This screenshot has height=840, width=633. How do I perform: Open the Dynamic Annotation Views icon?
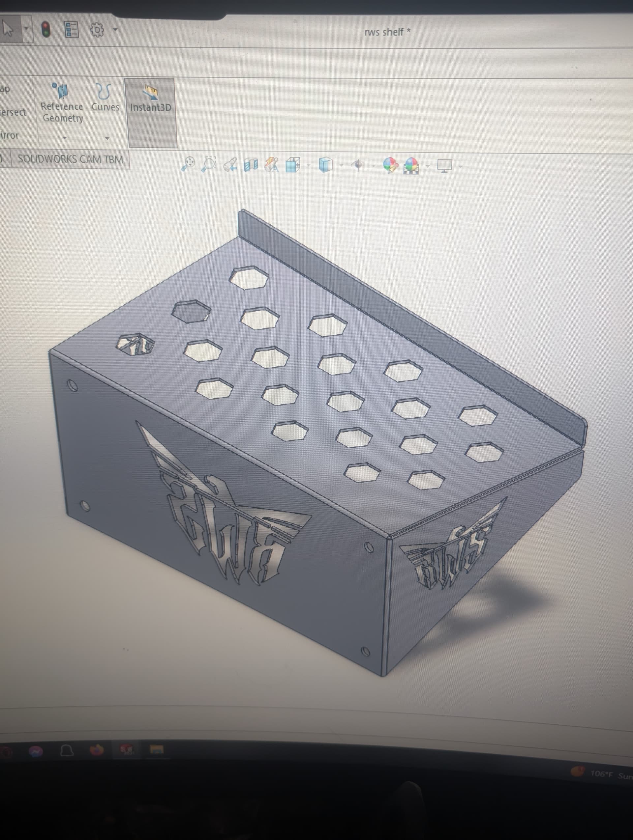(272, 165)
